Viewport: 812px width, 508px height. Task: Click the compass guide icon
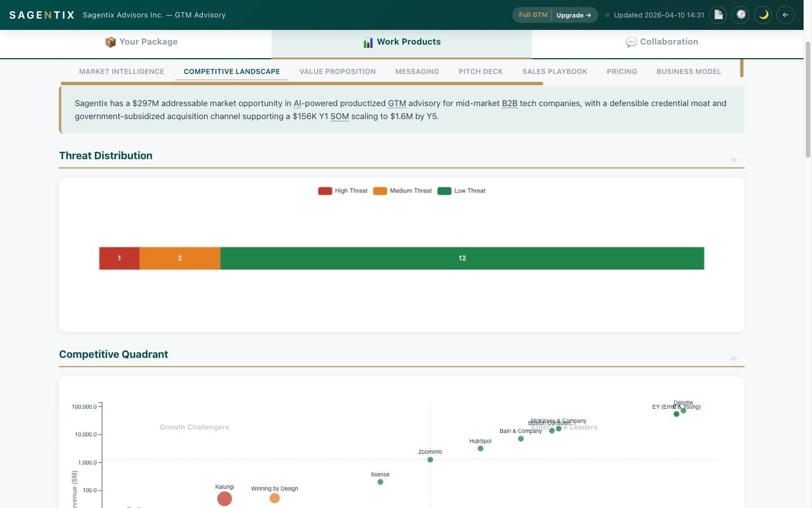[741, 15]
